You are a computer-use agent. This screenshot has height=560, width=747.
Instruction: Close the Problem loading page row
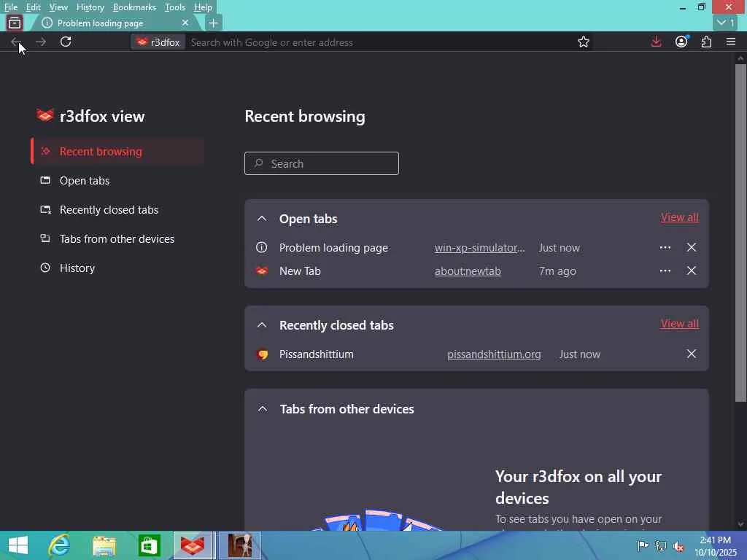point(692,247)
